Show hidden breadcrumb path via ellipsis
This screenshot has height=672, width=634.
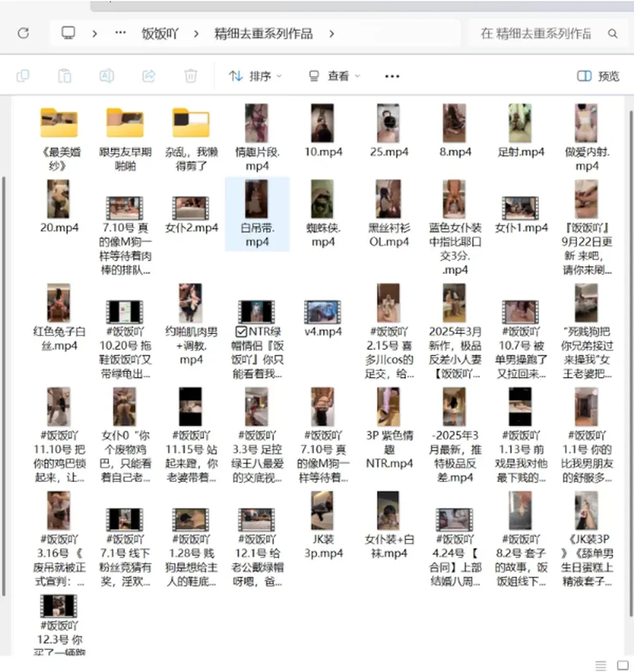120,32
